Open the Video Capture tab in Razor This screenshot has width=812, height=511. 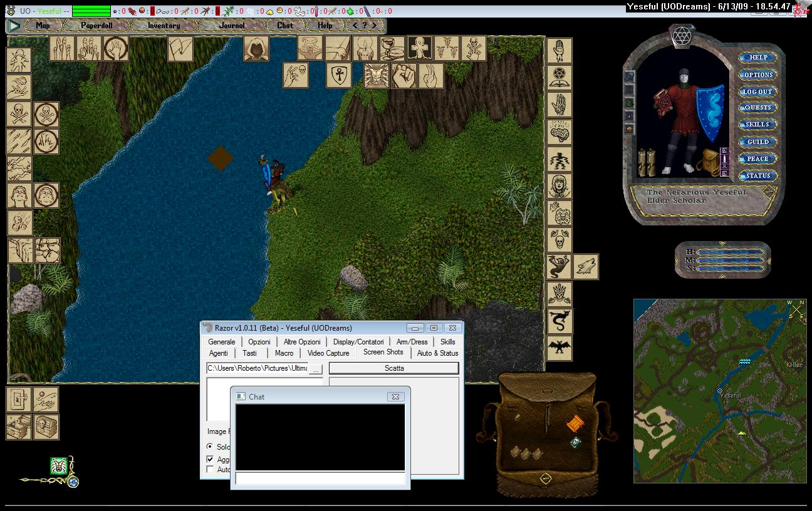point(328,353)
